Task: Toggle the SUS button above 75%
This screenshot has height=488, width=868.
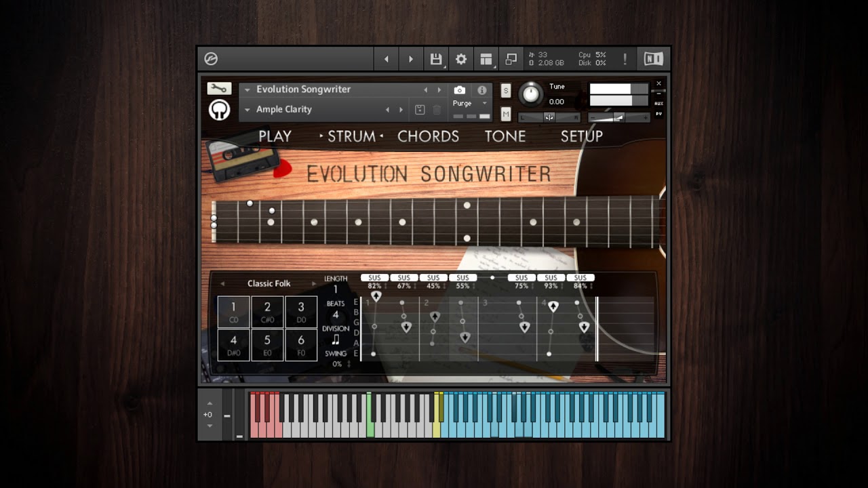Action: coord(521,278)
